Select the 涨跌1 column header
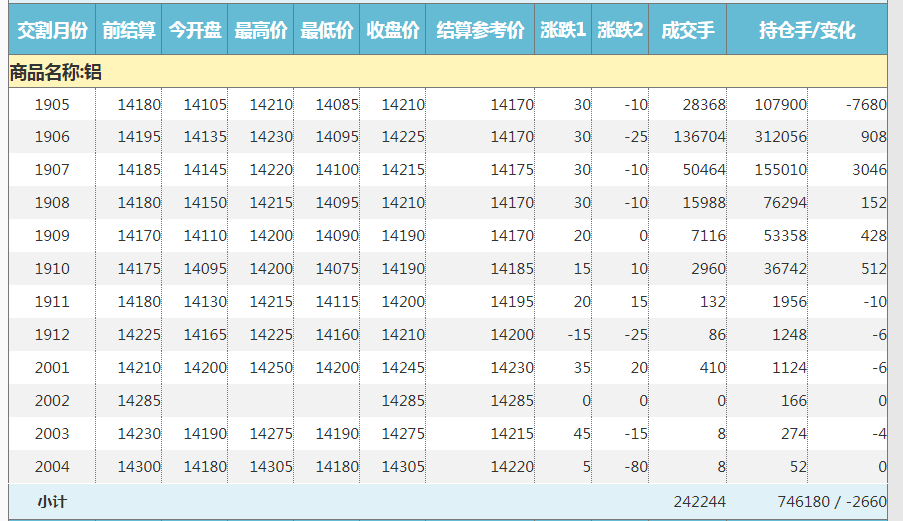The width and height of the screenshot is (903, 521). [x=563, y=31]
